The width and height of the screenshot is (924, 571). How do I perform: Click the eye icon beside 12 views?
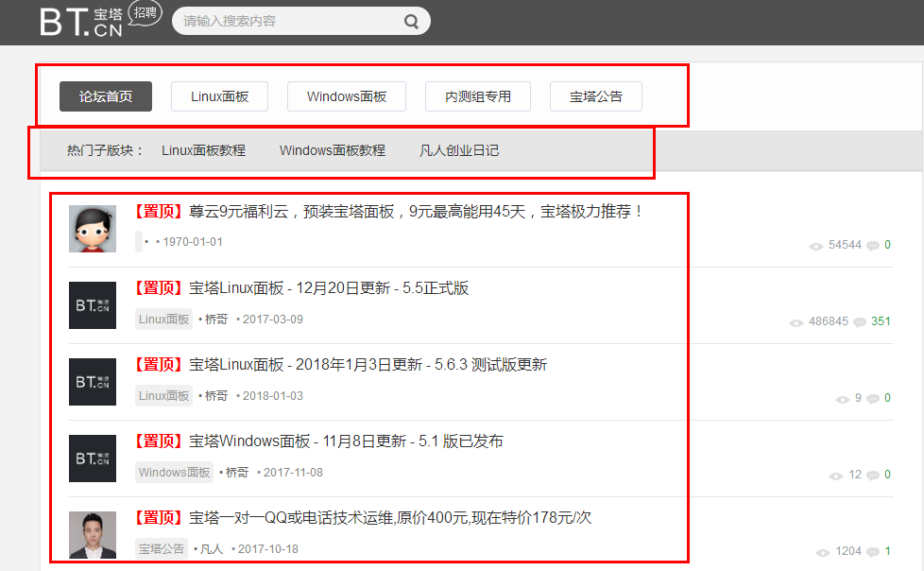pos(836,476)
